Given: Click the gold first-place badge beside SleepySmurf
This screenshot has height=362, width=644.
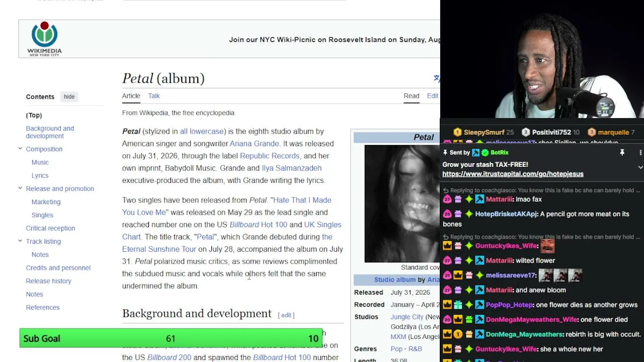Looking at the screenshot, I should [x=457, y=132].
